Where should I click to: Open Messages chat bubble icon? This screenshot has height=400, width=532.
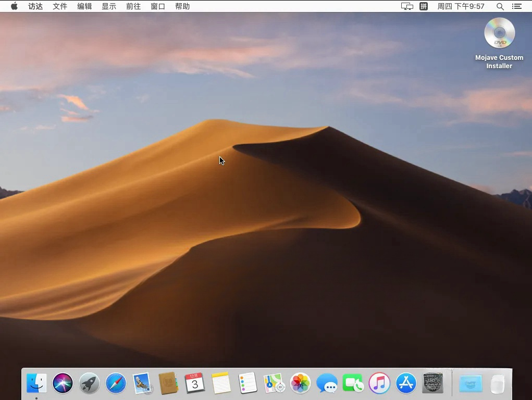click(327, 383)
